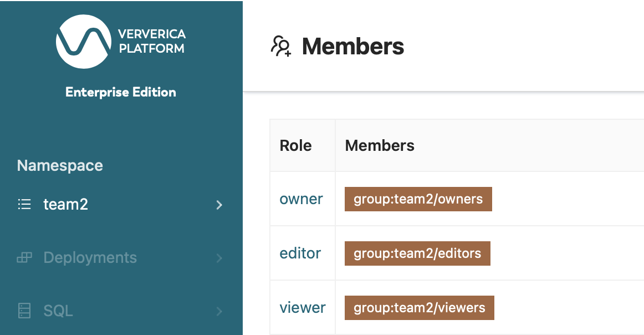The height and width of the screenshot is (335, 644).
Task: Open the editor role details
Action: click(300, 253)
